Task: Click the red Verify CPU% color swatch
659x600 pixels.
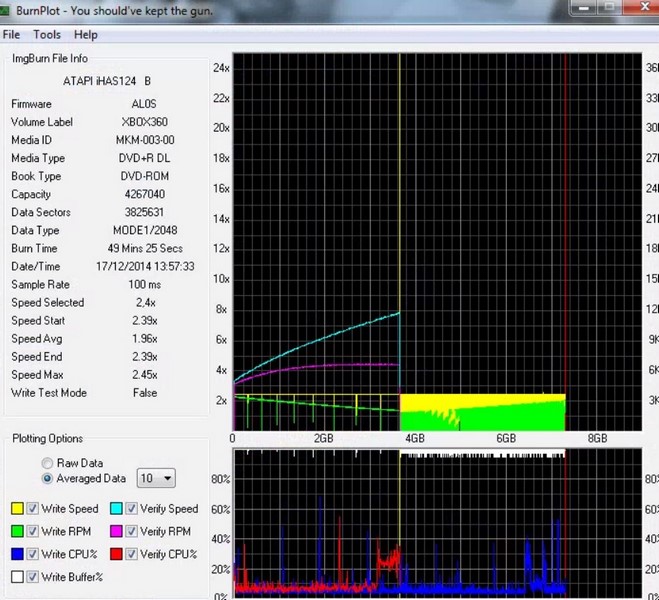Action: [115, 554]
